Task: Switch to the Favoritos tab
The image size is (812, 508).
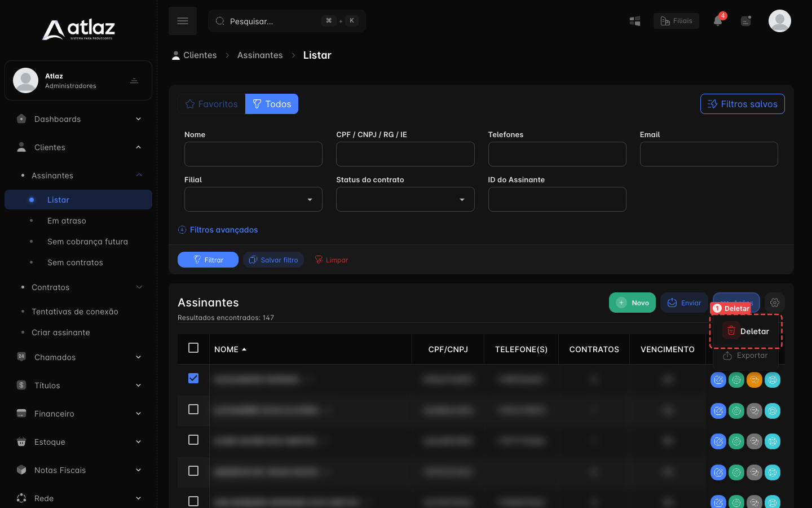Action: click(211, 104)
